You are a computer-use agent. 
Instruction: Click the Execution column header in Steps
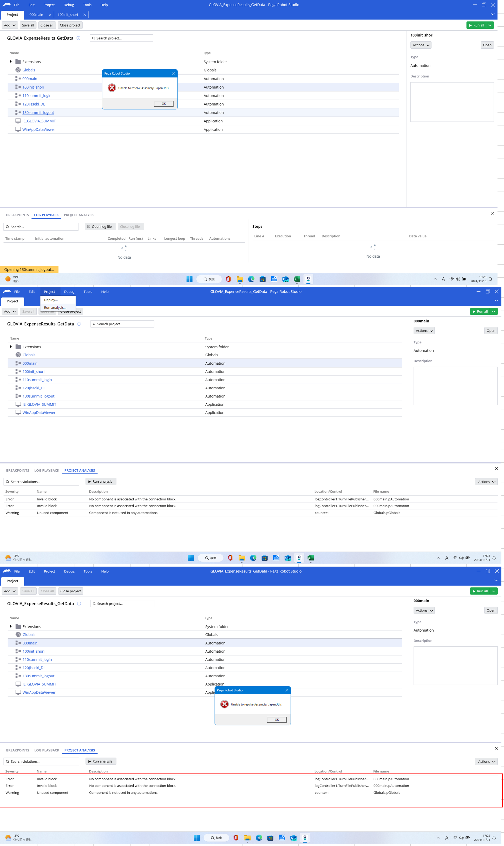point(283,236)
